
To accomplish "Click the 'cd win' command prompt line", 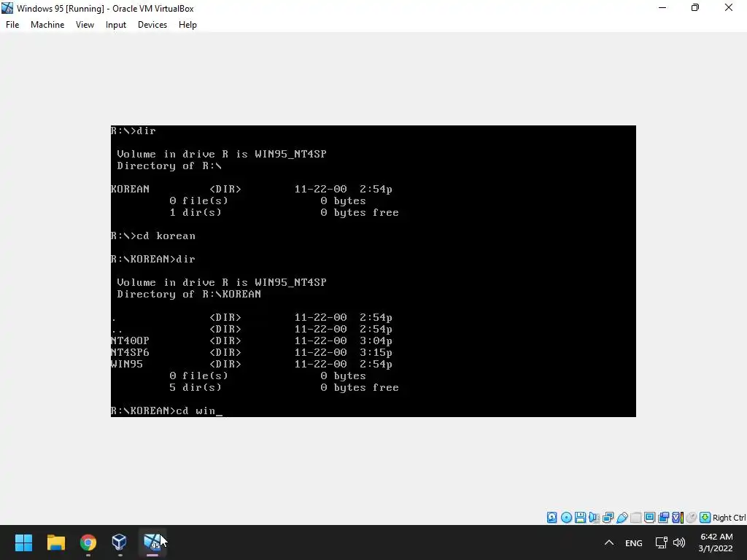I will pos(167,411).
